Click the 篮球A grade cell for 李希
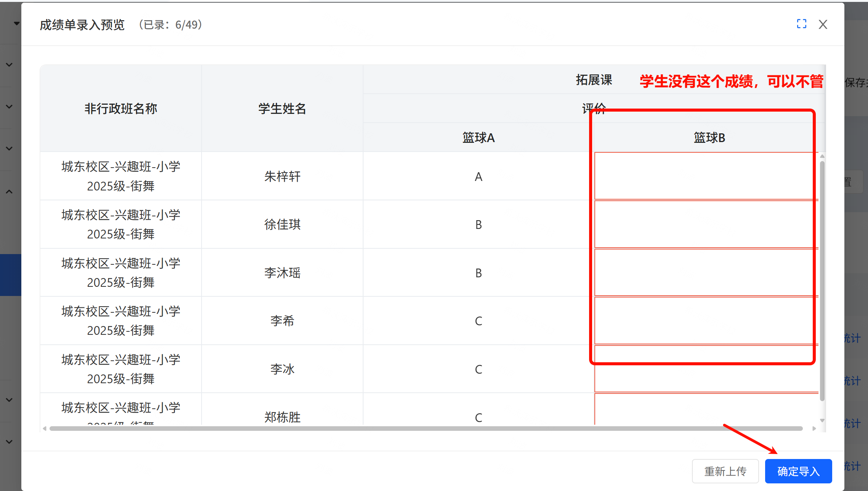Viewport: 868px width, 491px height. [478, 321]
